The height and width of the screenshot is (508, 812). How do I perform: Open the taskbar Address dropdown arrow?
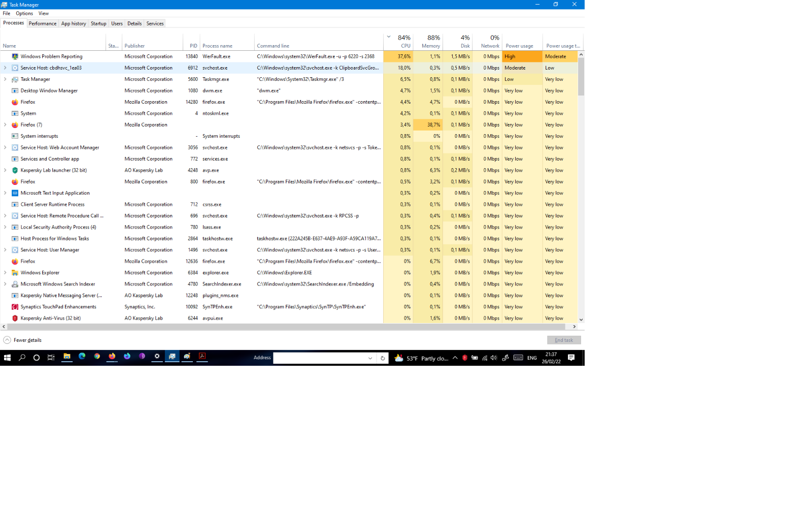tap(370, 358)
